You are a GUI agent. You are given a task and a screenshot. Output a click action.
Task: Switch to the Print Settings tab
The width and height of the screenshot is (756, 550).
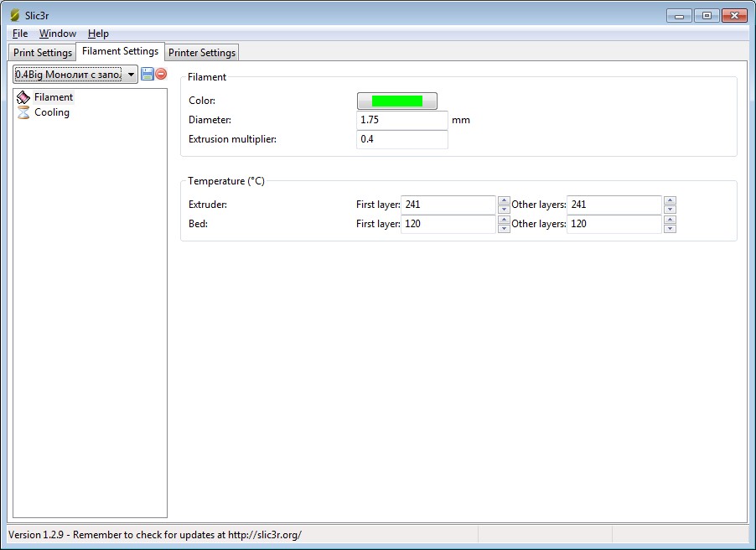[43, 53]
